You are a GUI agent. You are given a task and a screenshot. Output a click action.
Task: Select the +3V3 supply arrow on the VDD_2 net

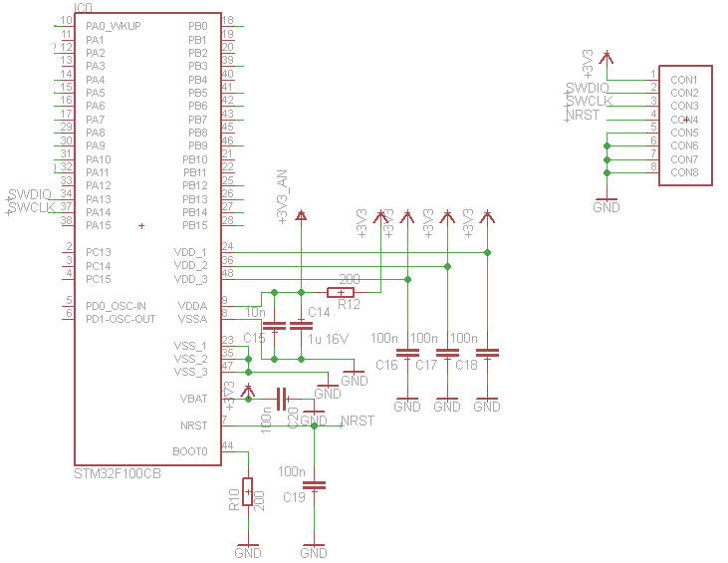(447, 217)
